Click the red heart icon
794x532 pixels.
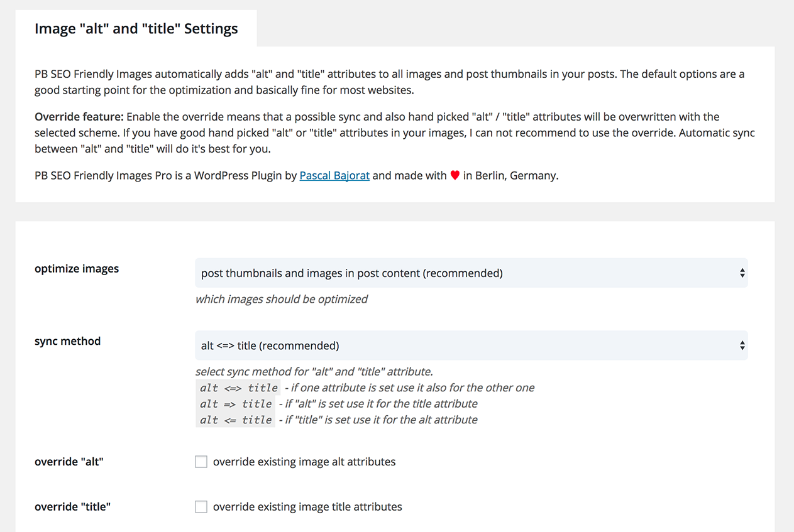455,176
